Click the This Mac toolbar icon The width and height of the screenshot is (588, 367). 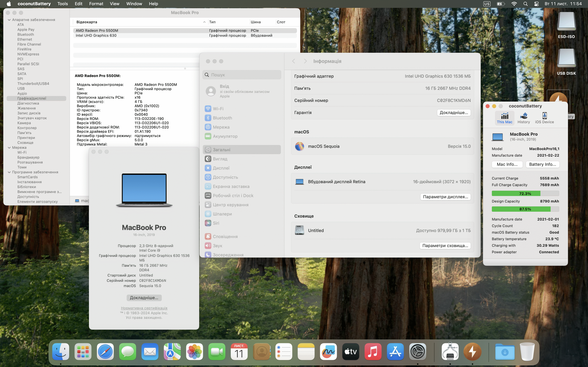click(x=504, y=118)
